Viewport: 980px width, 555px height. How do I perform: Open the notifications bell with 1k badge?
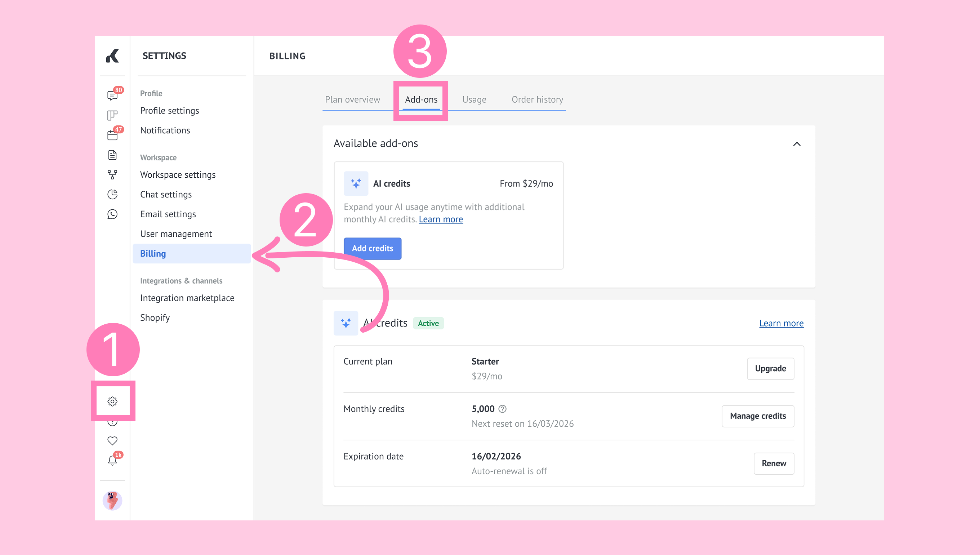click(112, 461)
